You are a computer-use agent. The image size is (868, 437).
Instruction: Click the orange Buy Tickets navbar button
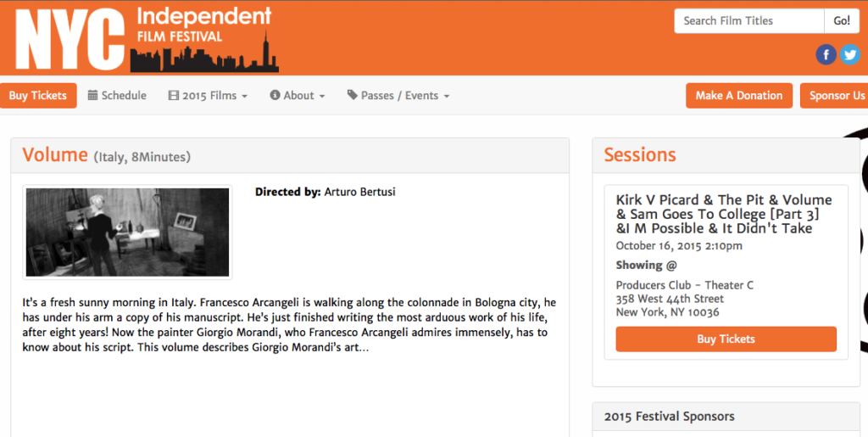coord(38,95)
